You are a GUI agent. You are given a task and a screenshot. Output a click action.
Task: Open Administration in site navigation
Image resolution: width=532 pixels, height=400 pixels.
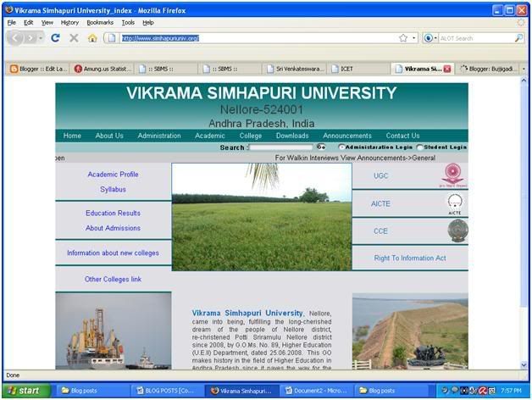click(159, 136)
